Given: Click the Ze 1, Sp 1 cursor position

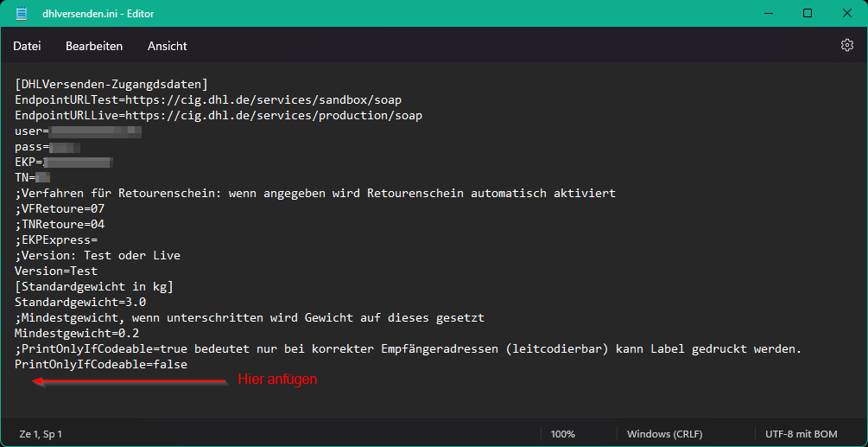Looking at the screenshot, I should pos(41,434).
